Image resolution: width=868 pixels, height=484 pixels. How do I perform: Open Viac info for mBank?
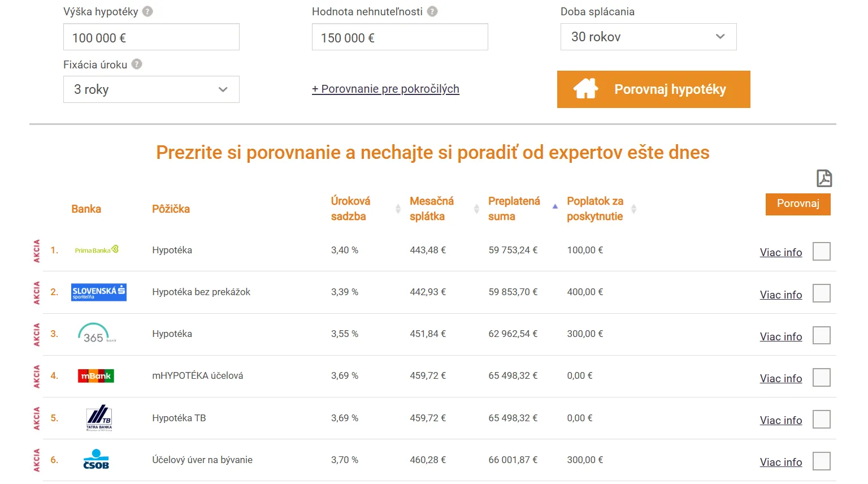tap(781, 378)
